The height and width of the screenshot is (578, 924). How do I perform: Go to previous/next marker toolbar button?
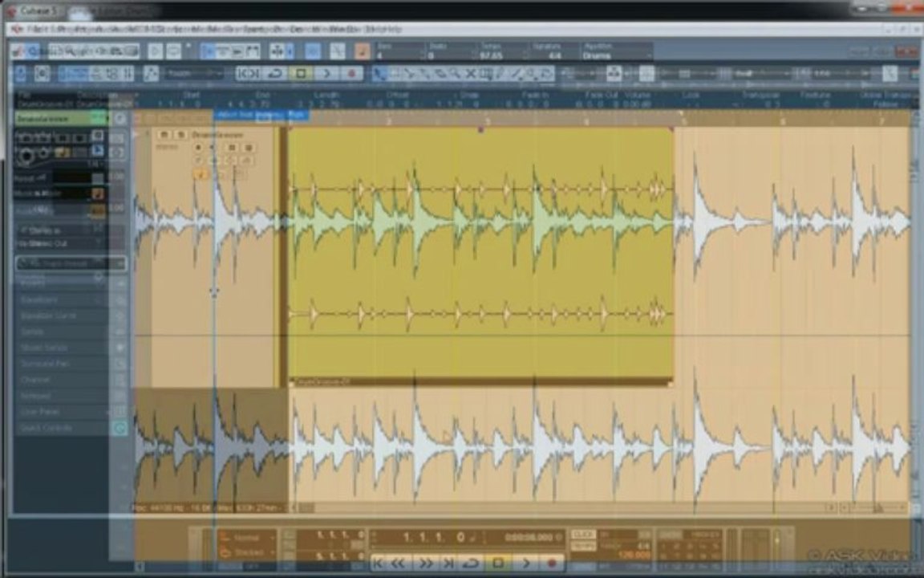[249, 74]
